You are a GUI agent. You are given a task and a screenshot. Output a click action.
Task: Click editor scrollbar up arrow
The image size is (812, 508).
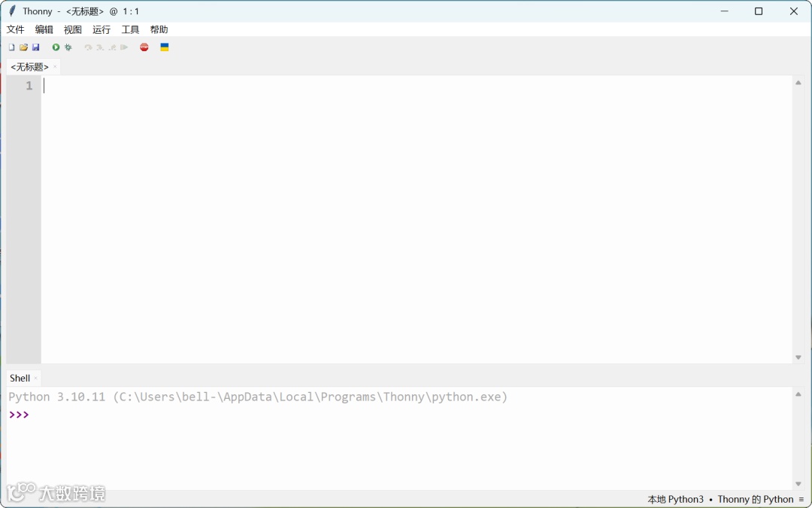[798, 83]
